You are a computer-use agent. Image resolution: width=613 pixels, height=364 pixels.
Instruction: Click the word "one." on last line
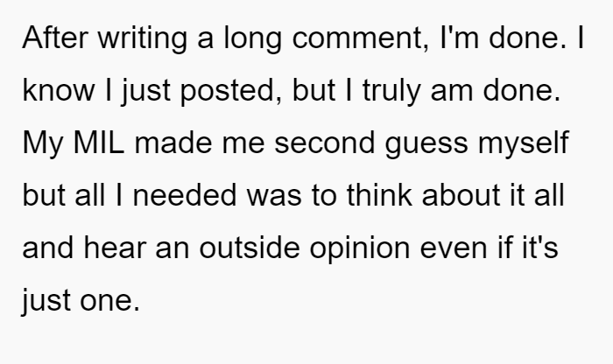pyautogui.click(x=109, y=302)
